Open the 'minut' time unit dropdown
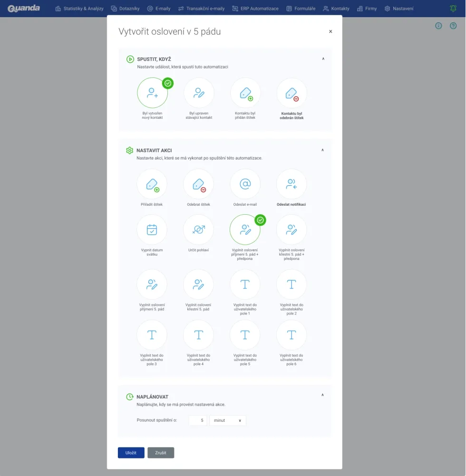Screen dimensions: 466x476 click(228, 420)
